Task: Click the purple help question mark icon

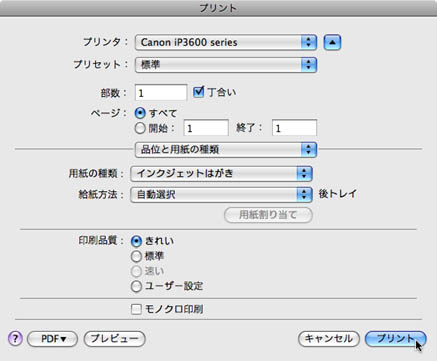Action: click(x=15, y=339)
